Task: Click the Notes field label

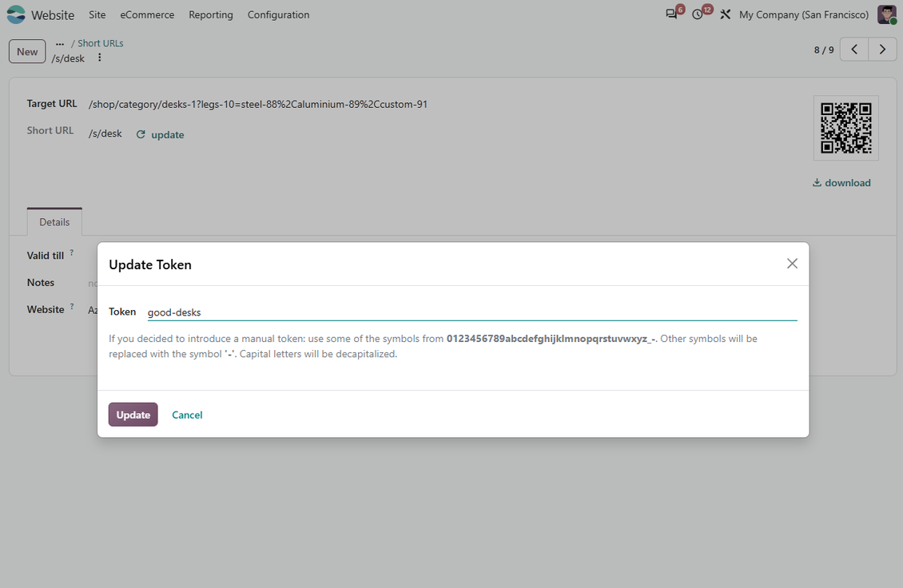Action: point(40,282)
